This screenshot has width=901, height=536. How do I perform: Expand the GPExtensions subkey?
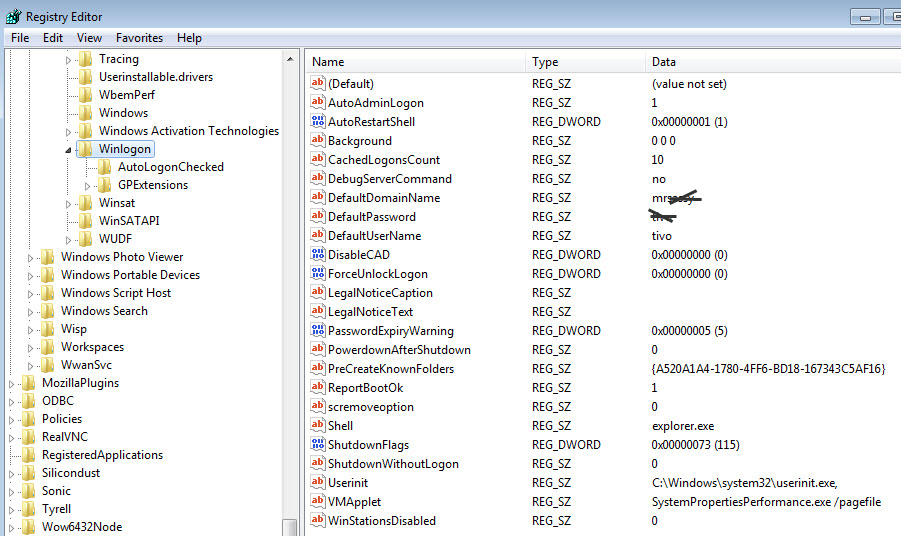coord(87,186)
